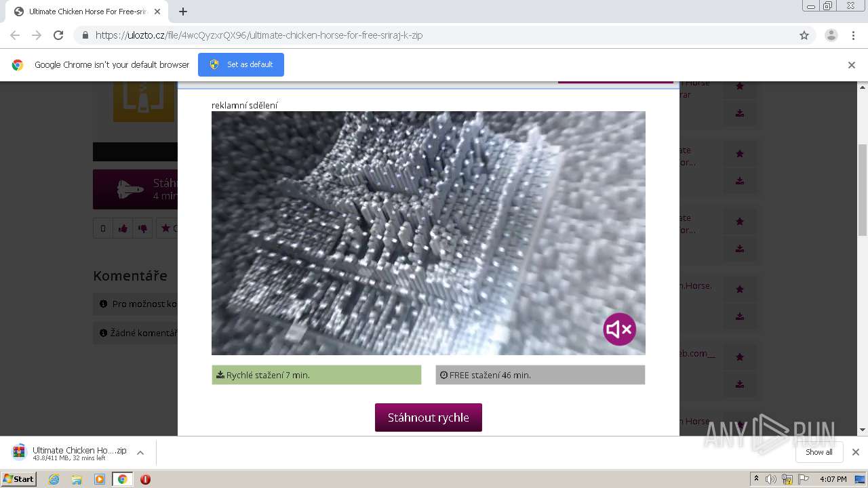The image size is (868, 488).
Task: Open the Windows Start menu
Action: pyautogui.click(x=18, y=479)
